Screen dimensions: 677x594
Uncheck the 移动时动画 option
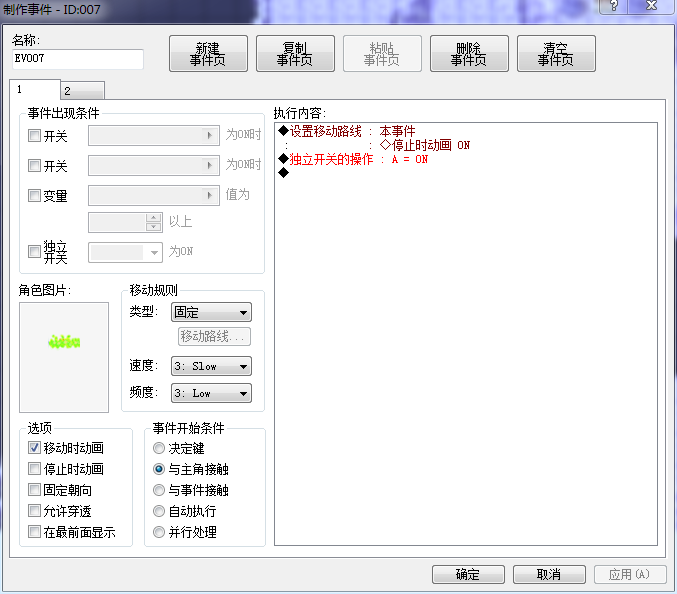(34, 448)
